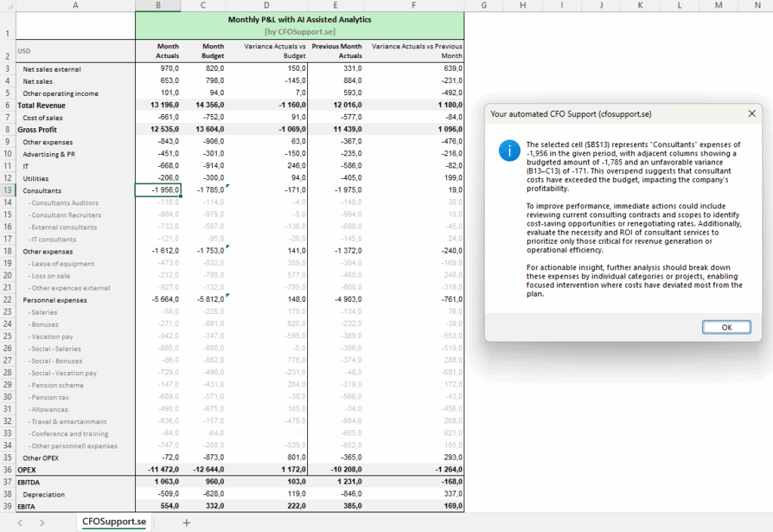This screenshot has height=532, width=773.
Task: Click the row 36 header number
Action: click(x=7, y=470)
